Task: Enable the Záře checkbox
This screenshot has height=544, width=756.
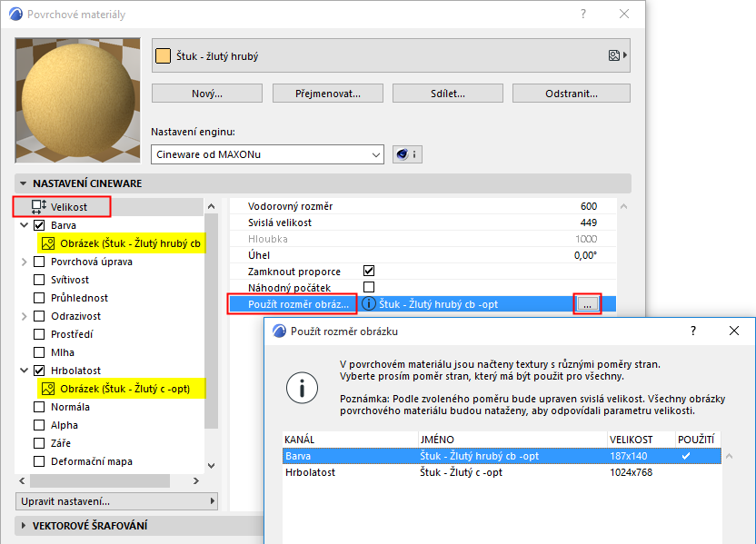Action: click(x=39, y=443)
